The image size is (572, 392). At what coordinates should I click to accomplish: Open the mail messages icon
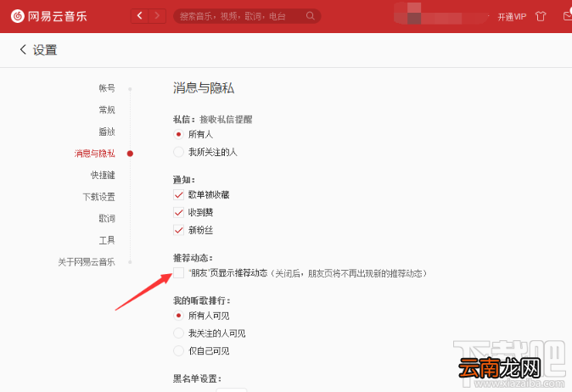[x=568, y=15]
